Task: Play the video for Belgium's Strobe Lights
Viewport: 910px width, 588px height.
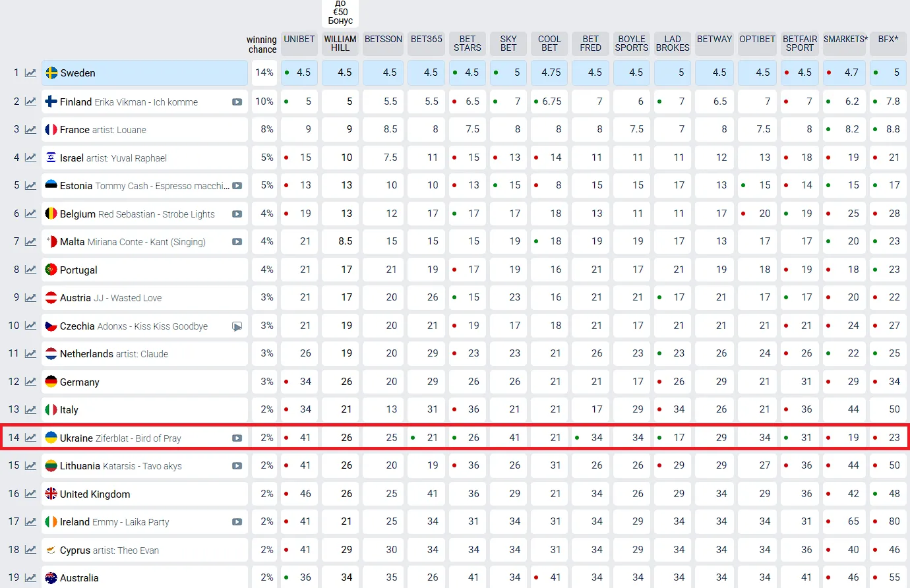Action: (x=237, y=214)
